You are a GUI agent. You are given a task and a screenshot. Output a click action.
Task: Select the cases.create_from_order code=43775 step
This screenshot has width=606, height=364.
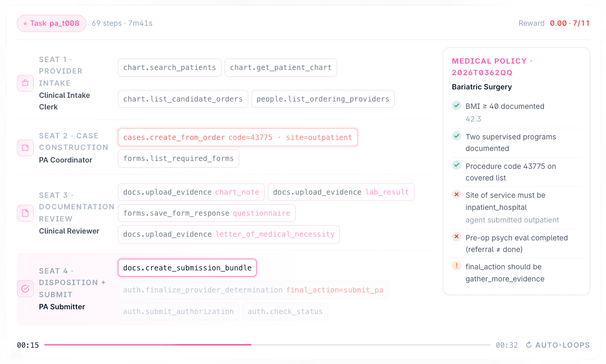[238, 138]
